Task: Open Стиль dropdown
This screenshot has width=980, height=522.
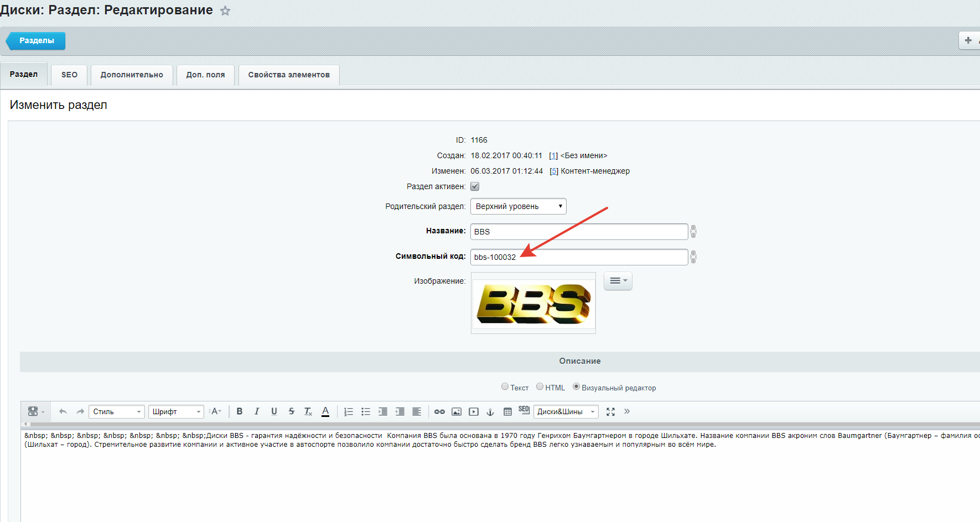Action: (117, 411)
